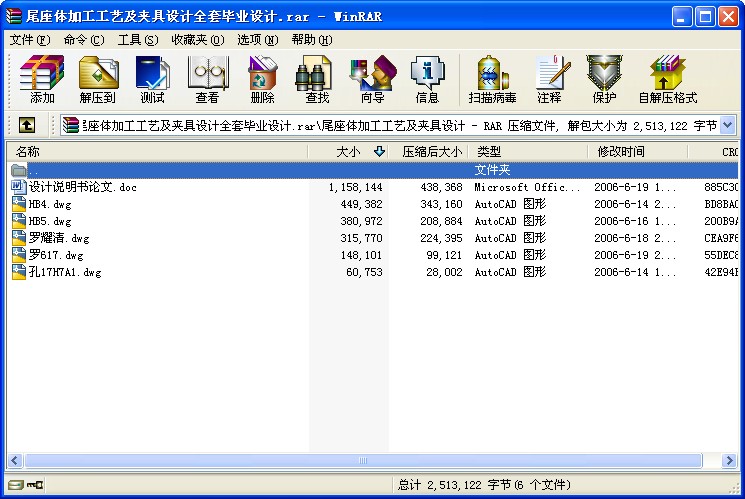Screen dimensions: 745x499
Task: Expand the archive path dropdown
Action: click(x=727, y=125)
